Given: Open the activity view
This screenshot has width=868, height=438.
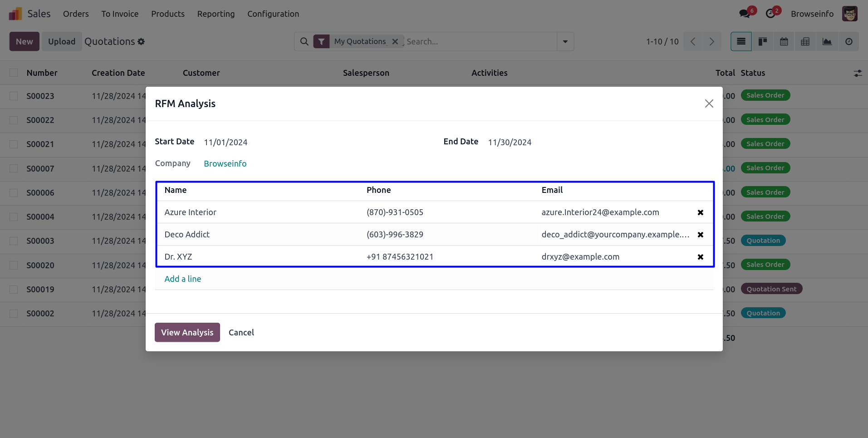Looking at the screenshot, I should [x=848, y=42].
